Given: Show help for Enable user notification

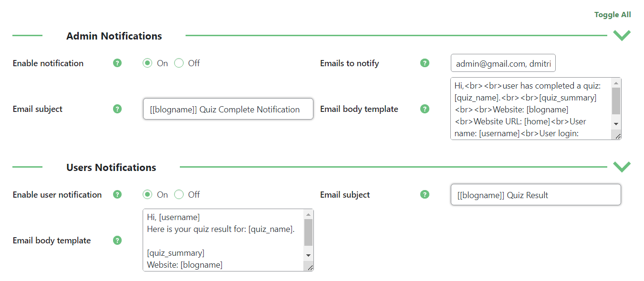Looking at the screenshot, I should (x=117, y=194).
